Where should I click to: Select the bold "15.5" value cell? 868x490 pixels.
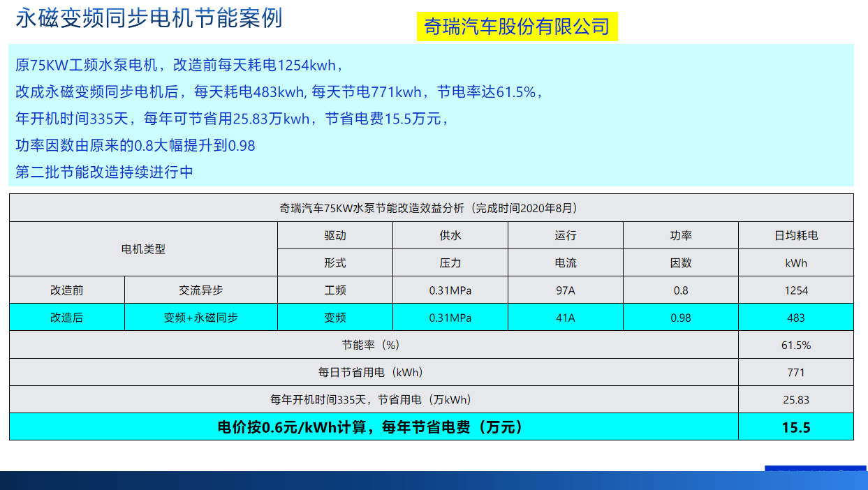796,426
